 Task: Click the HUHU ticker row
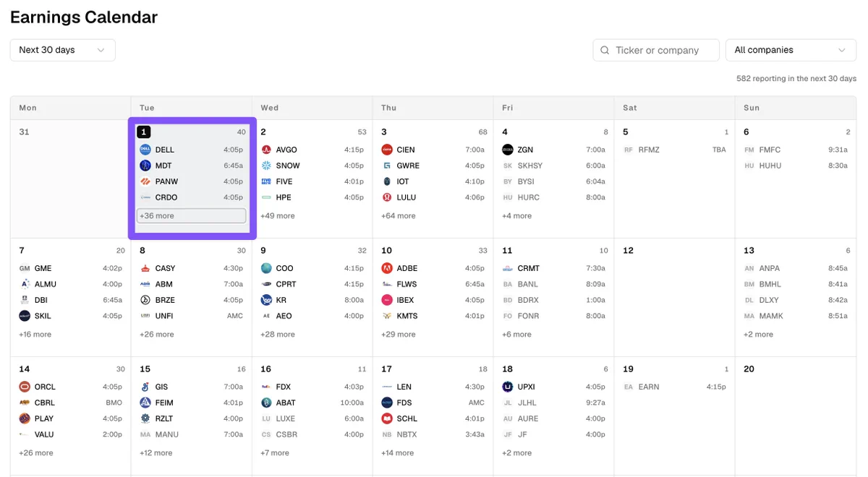click(795, 166)
